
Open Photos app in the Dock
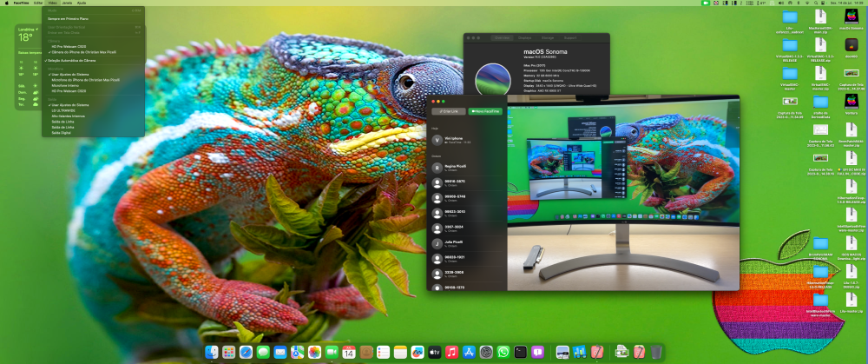click(314, 352)
